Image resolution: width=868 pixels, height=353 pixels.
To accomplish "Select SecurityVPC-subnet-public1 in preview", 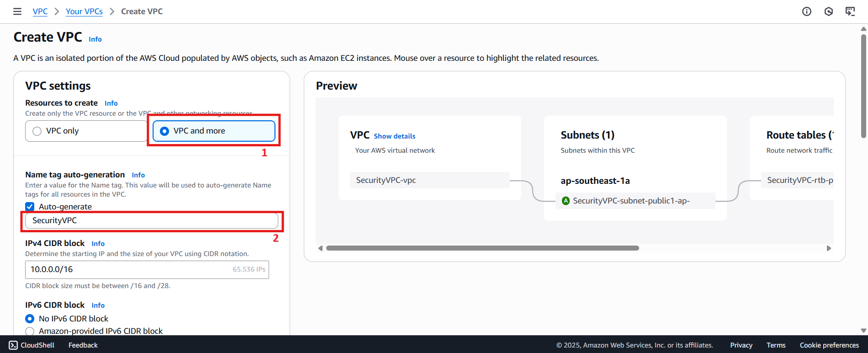I will pos(635,201).
